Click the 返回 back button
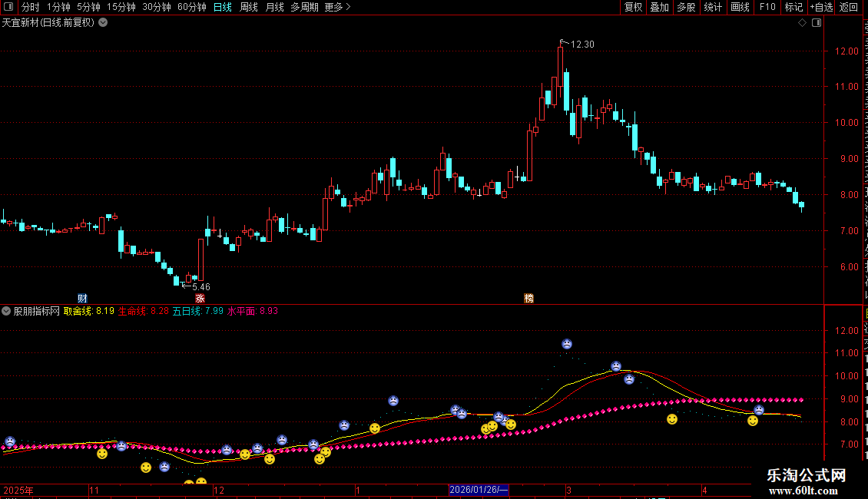This screenshot has width=868, height=499. point(848,7)
